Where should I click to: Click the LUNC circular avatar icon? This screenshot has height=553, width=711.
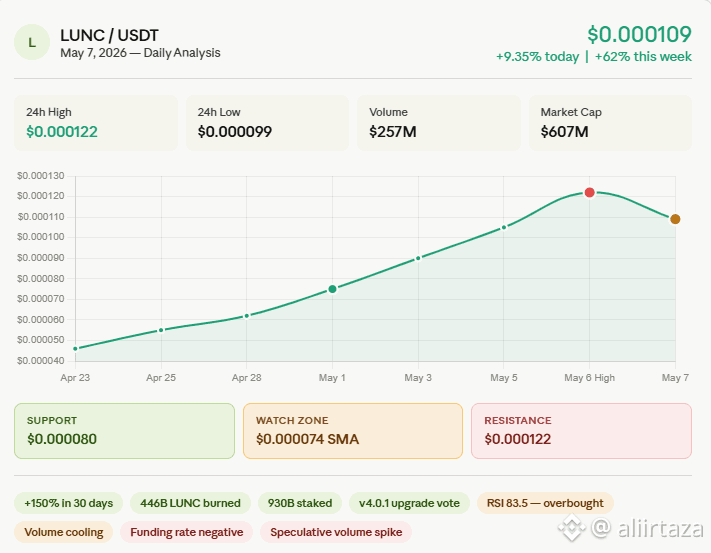click(32, 42)
